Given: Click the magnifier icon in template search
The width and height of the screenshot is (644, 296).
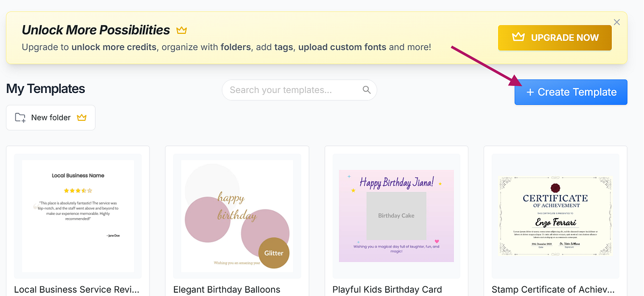Looking at the screenshot, I should [367, 90].
